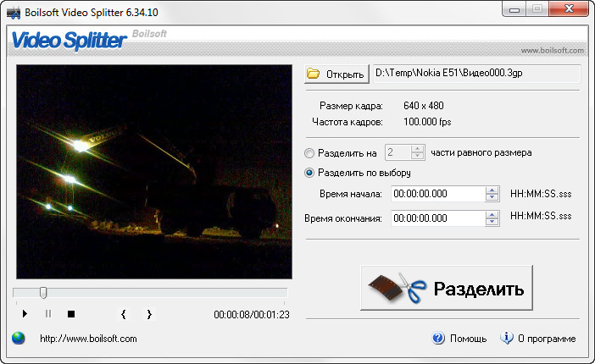Decrease number of parts with down arrow
Screen dimensions: 595x364
pos(417,156)
